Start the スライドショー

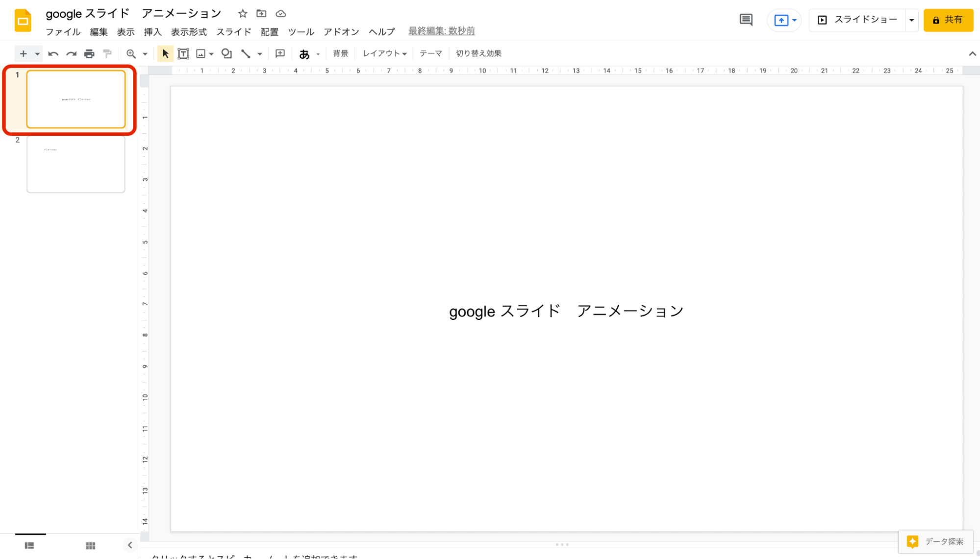point(857,20)
